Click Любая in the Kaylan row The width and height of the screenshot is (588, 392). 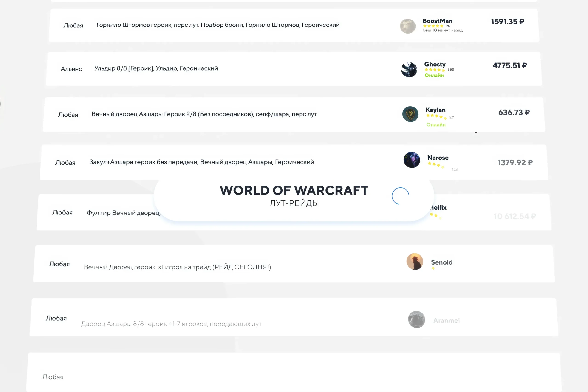(x=68, y=115)
